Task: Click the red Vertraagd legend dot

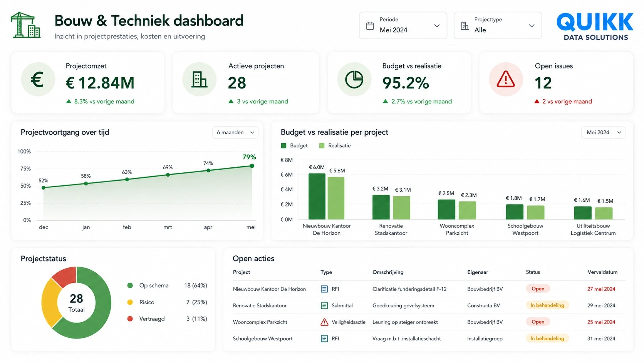Action: [x=130, y=319]
